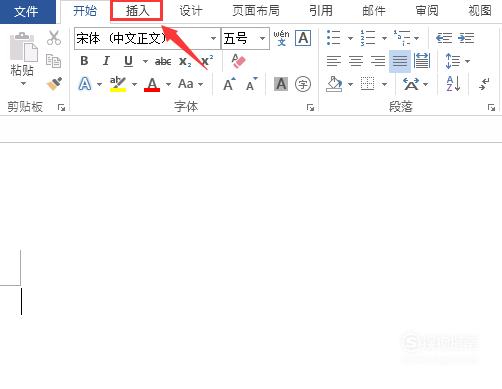Apply Borders grid icon

[368, 84]
